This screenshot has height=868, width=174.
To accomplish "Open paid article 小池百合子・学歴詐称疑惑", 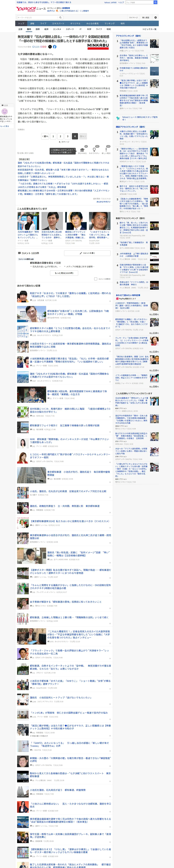I will (x=132, y=306).
